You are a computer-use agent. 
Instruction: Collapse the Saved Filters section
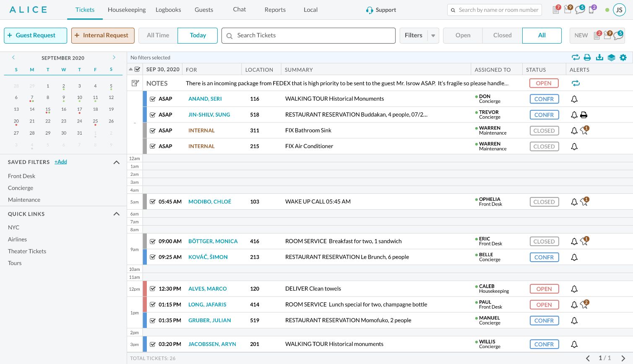(x=117, y=162)
